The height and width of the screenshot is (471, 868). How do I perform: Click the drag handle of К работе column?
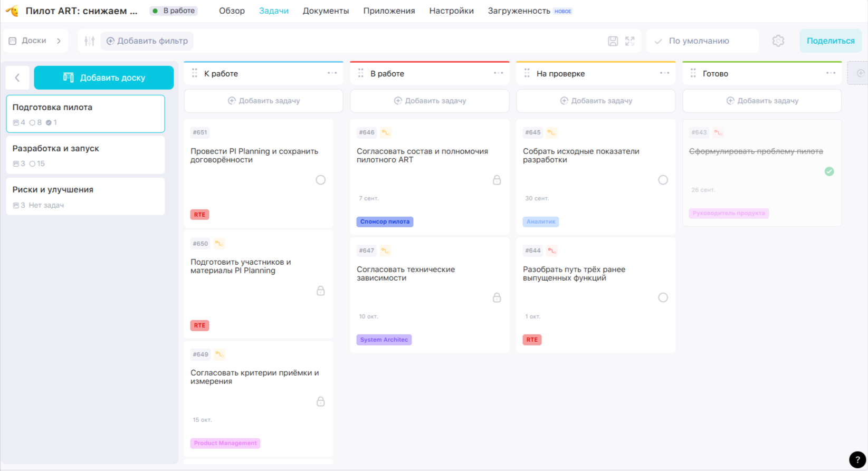click(x=195, y=73)
